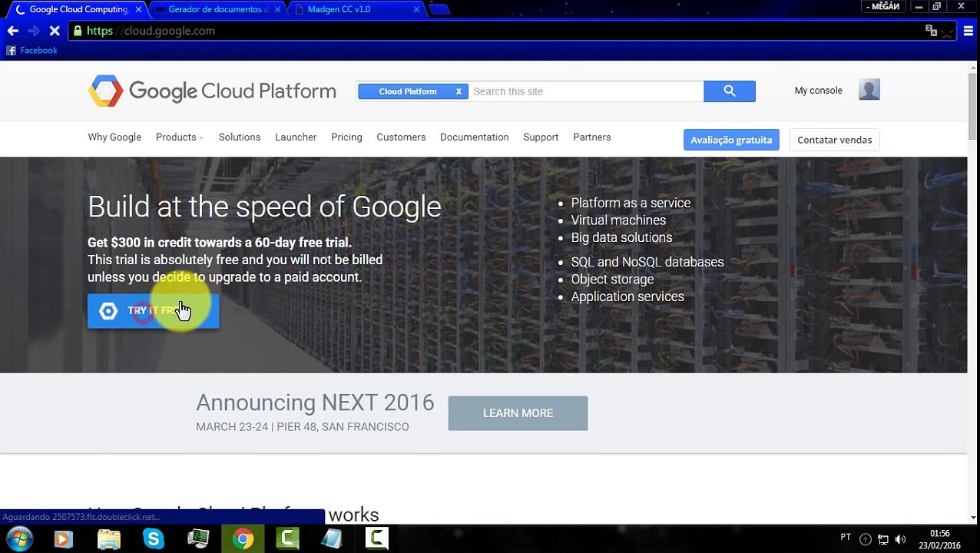
Task: Open the Customers menu item
Action: [x=401, y=137]
